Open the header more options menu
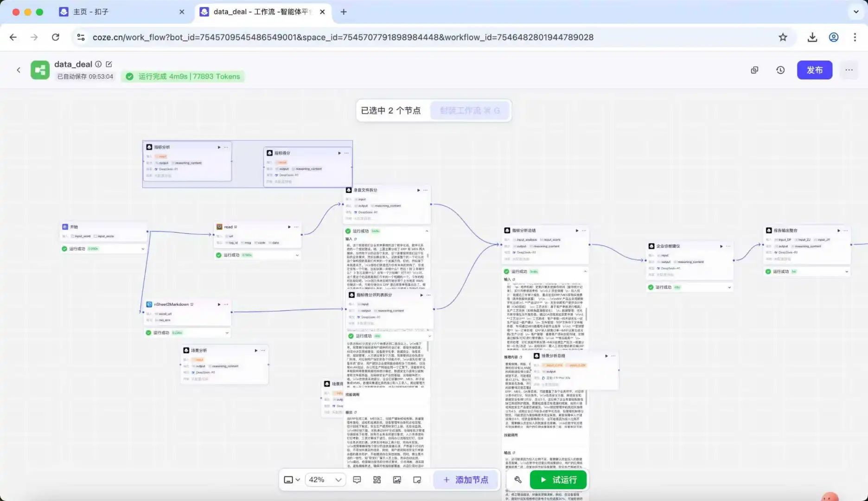868x501 pixels. 849,70
